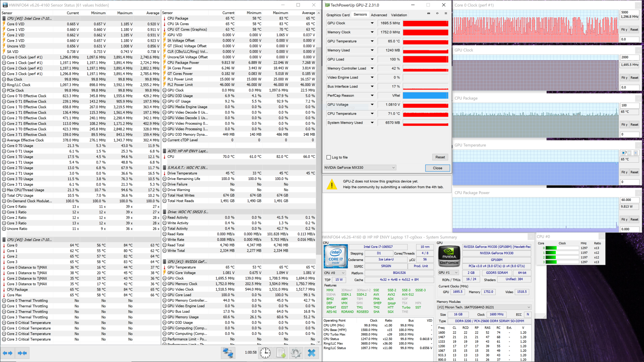
Task: Click the Intel Core i7 logo in System Summary
Action: click(x=335, y=257)
